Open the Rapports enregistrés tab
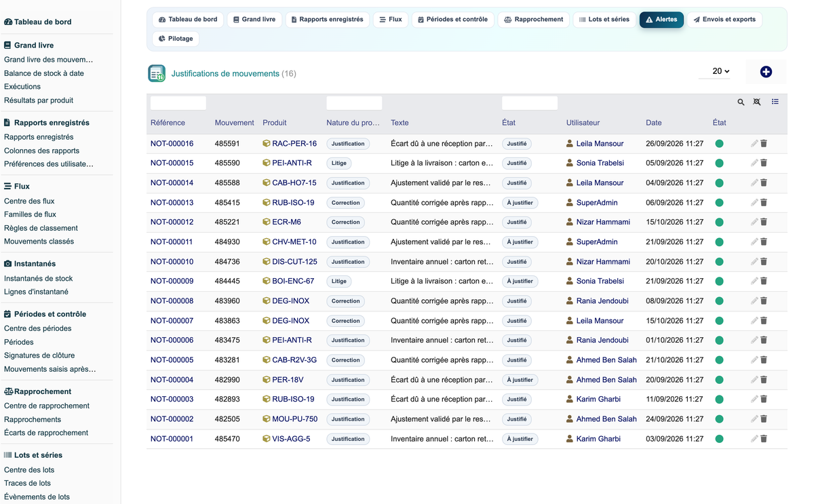814x504 pixels. 327,20
